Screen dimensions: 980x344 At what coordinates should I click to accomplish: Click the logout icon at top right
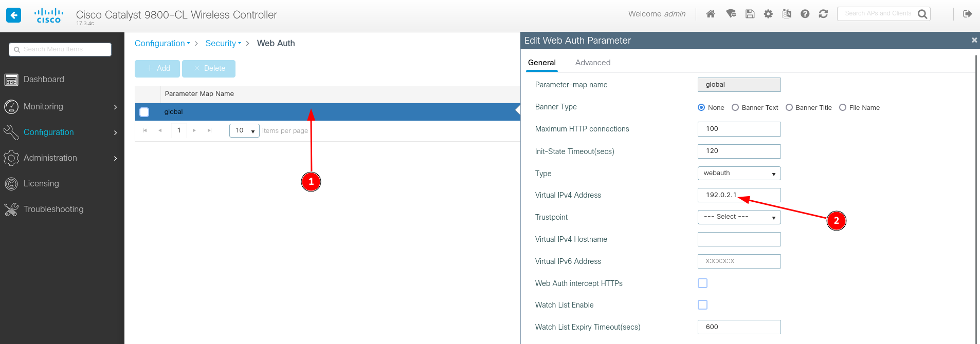(967, 14)
